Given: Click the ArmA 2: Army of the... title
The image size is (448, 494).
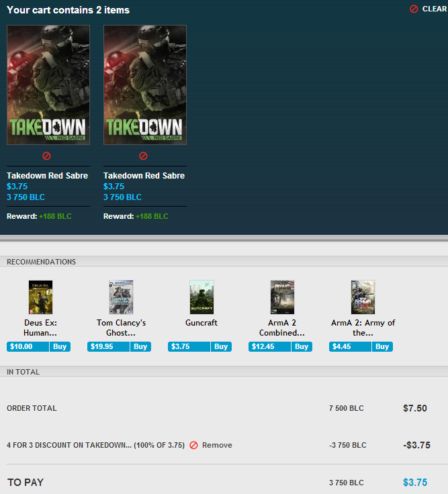Looking at the screenshot, I should click(x=363, y=328).
